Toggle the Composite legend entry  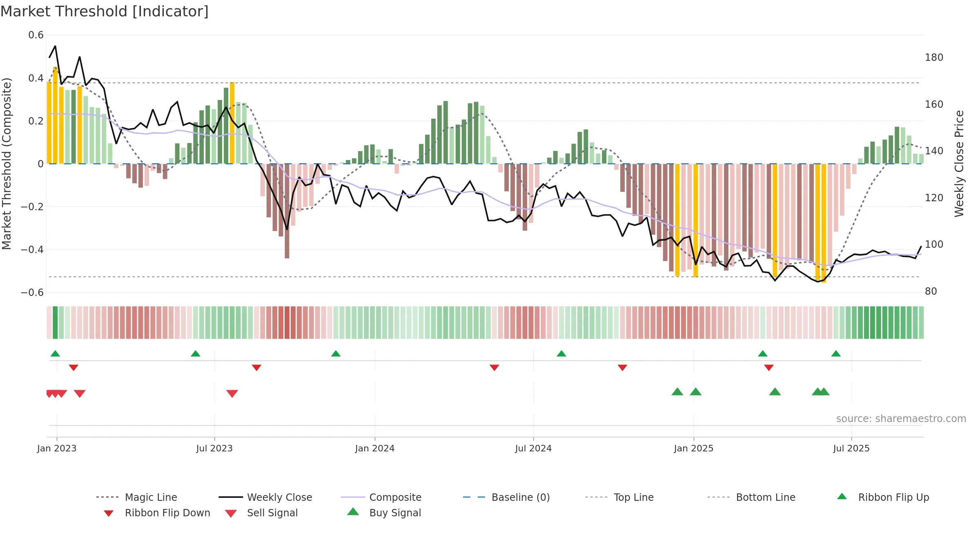click(x=381, y=497)
